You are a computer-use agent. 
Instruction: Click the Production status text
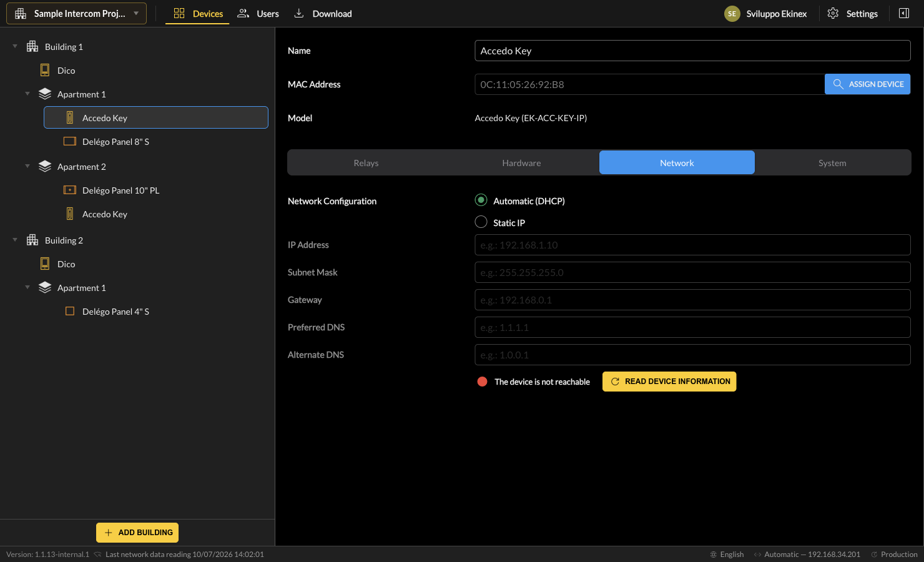[x=899, y=555]
